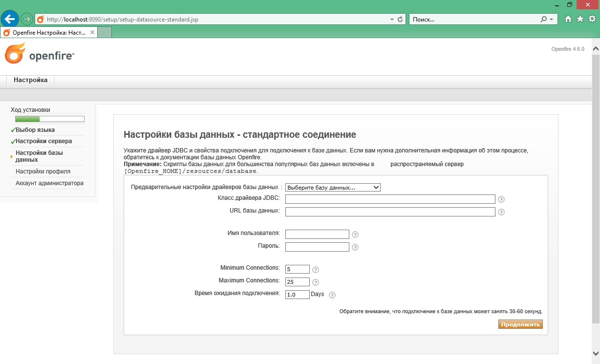Open Выберите базу данных dropdown
This screenshot has height=364, width=600.
click(x=333, y=188)
